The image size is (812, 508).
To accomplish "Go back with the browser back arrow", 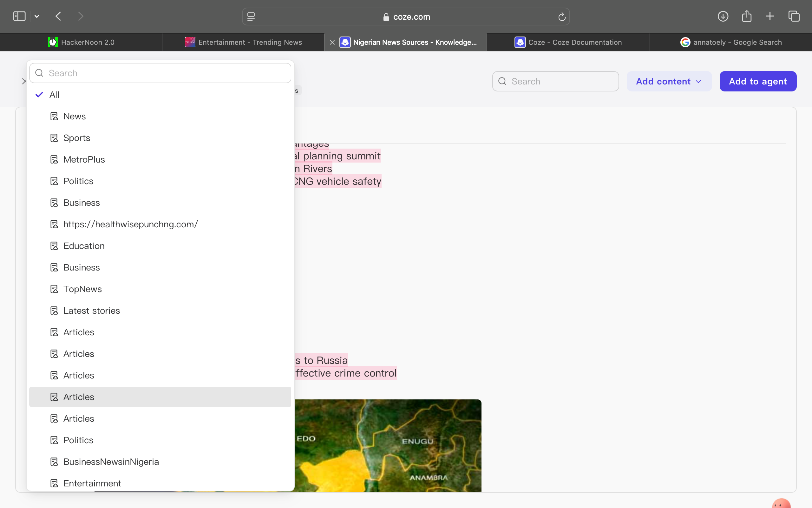I will 58,16.
